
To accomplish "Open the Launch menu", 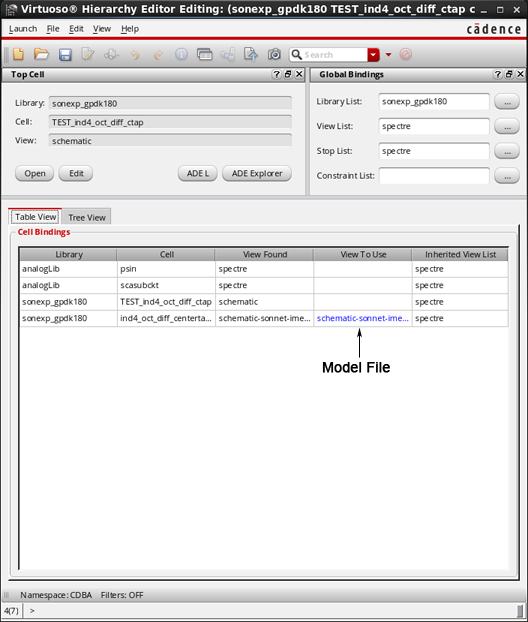I will click(x=23, y=29).
